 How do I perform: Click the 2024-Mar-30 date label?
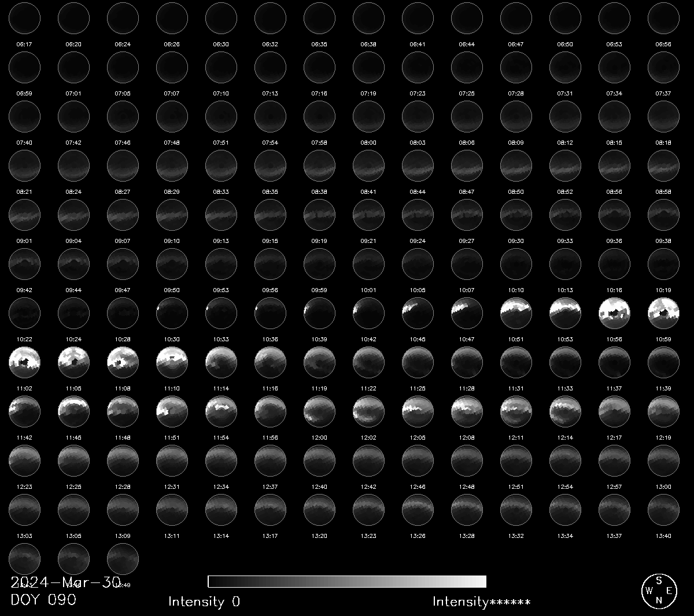65,582
